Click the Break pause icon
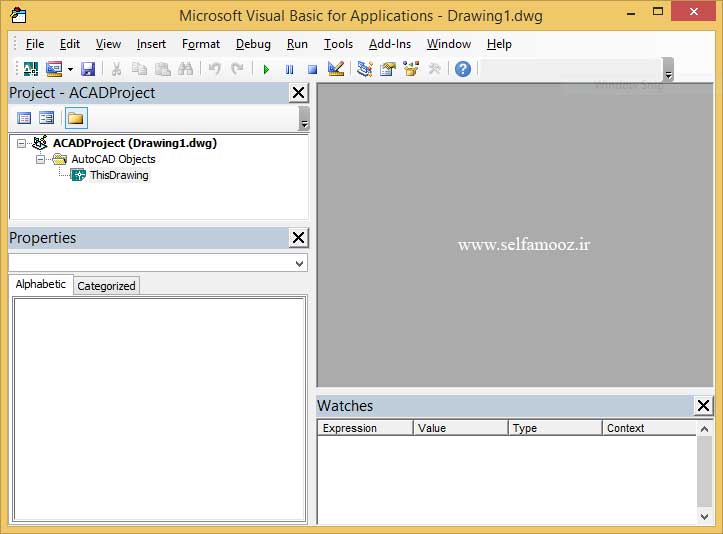 [289, 70]
